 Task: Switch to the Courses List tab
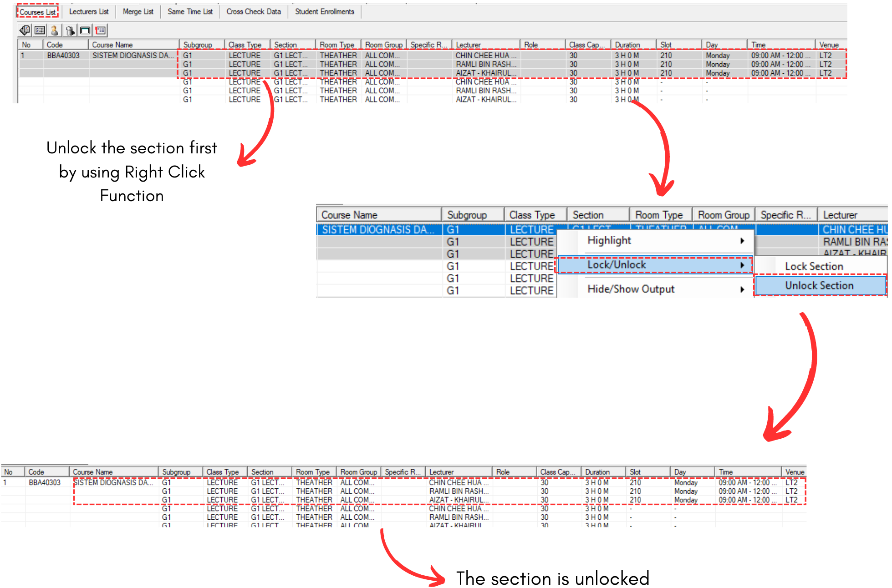tap(37, 12)
